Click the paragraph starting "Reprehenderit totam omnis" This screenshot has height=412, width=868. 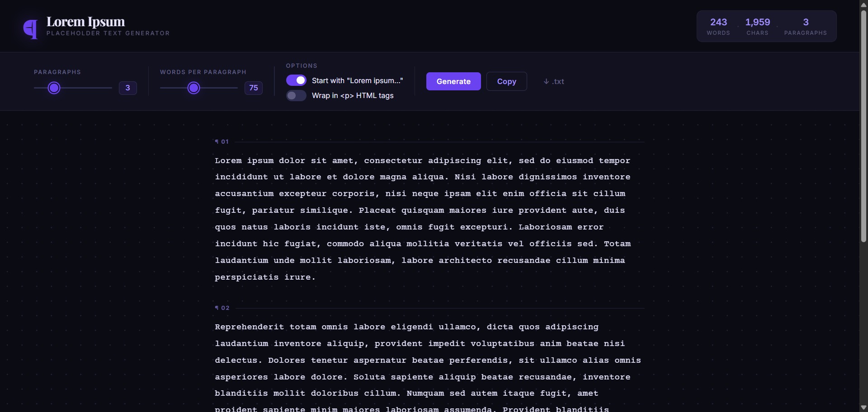(429, 365)
